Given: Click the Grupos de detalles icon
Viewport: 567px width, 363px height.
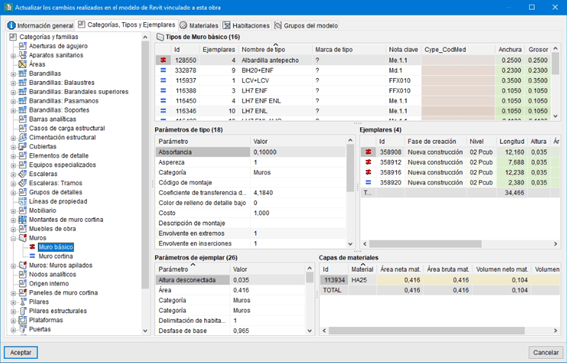Looking at the screenshot, I should pyautogui.click(x=22, y=192).
